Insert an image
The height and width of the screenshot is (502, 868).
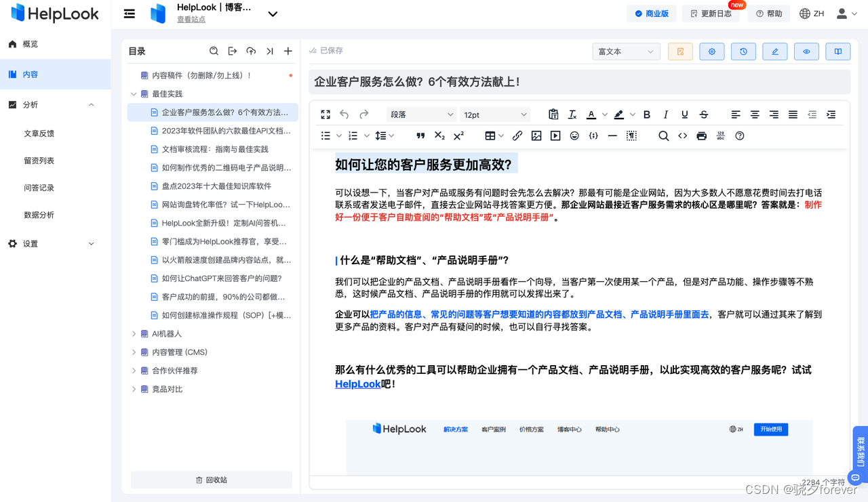536,136
